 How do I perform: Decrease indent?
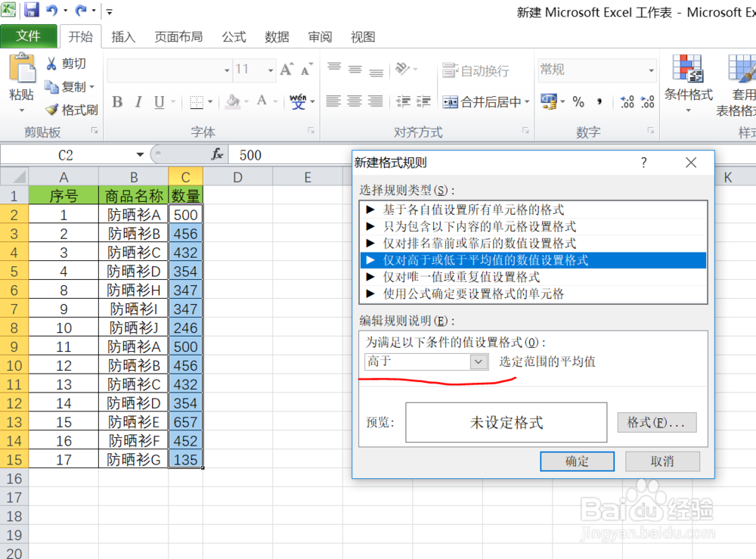pos(403,101)
